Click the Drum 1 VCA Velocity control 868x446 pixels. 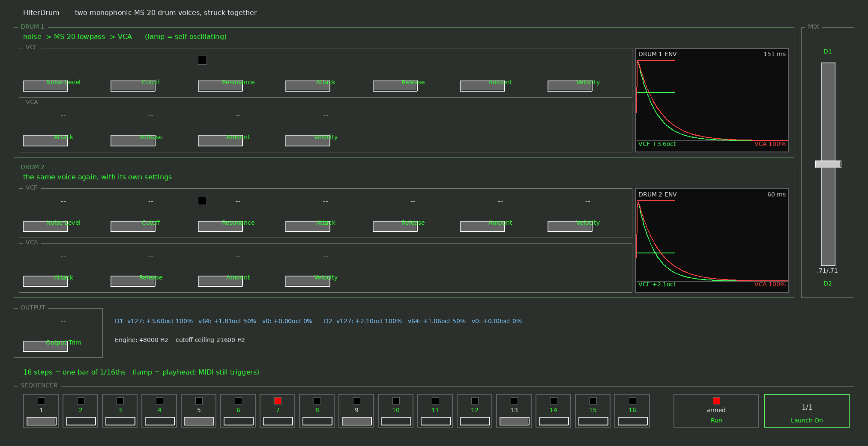pos(308,141)
